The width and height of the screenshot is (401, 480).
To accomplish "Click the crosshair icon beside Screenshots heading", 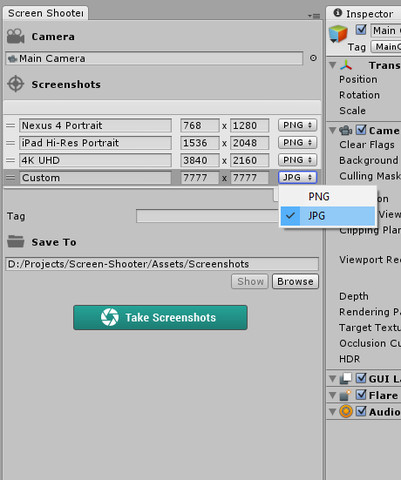I will coord(16,84).
